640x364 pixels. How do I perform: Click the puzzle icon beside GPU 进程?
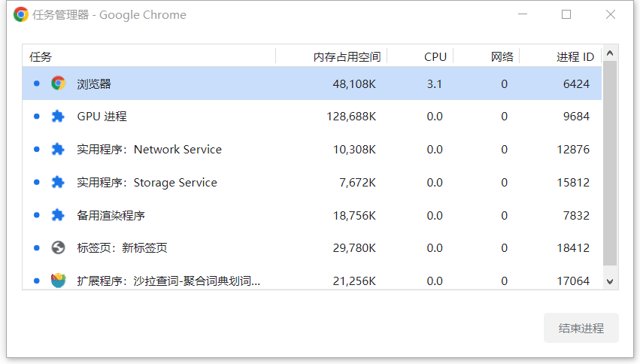(58, 117)
